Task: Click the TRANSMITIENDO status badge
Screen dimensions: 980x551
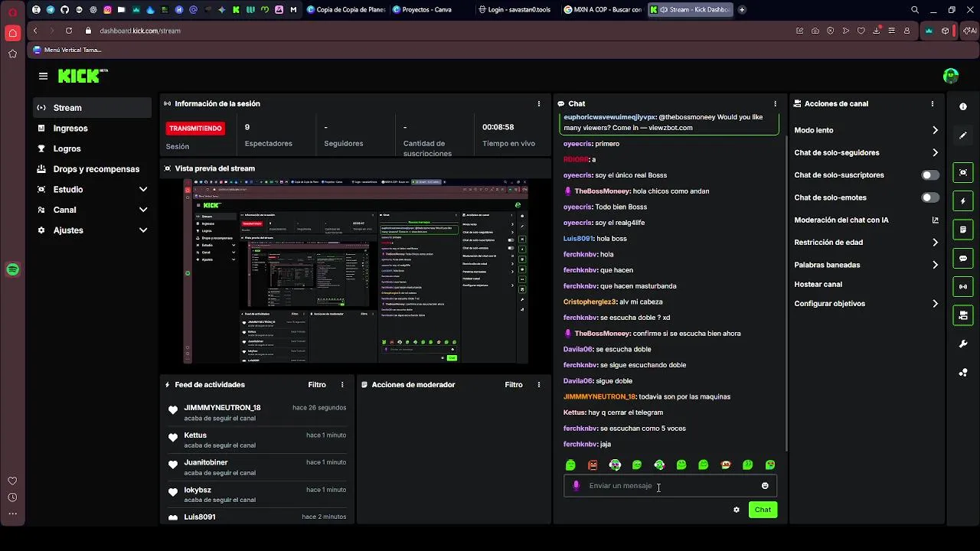Action: [195, 129]
